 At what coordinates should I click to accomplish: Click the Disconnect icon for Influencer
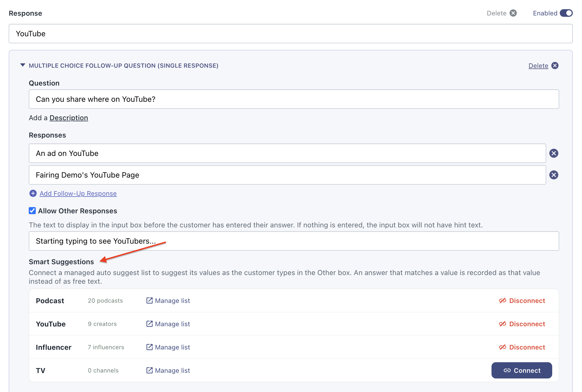tap(503, 347)
